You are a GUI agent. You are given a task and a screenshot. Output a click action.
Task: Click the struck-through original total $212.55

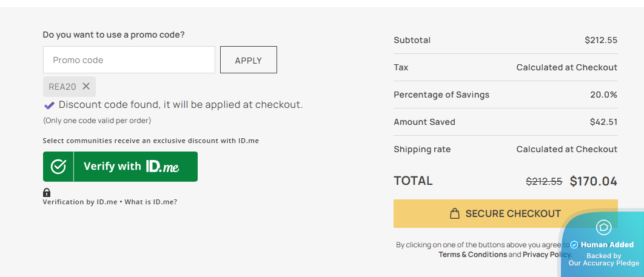[x=544, y=181]
